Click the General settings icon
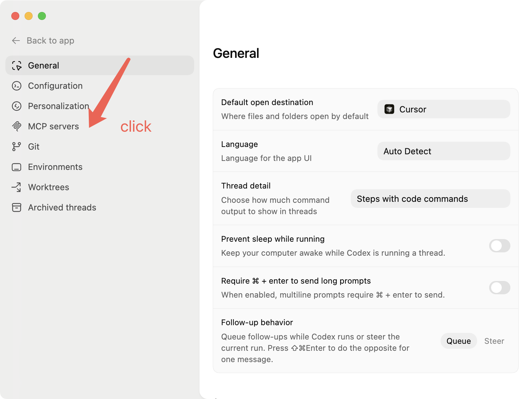532x399 pixels. 17,66
